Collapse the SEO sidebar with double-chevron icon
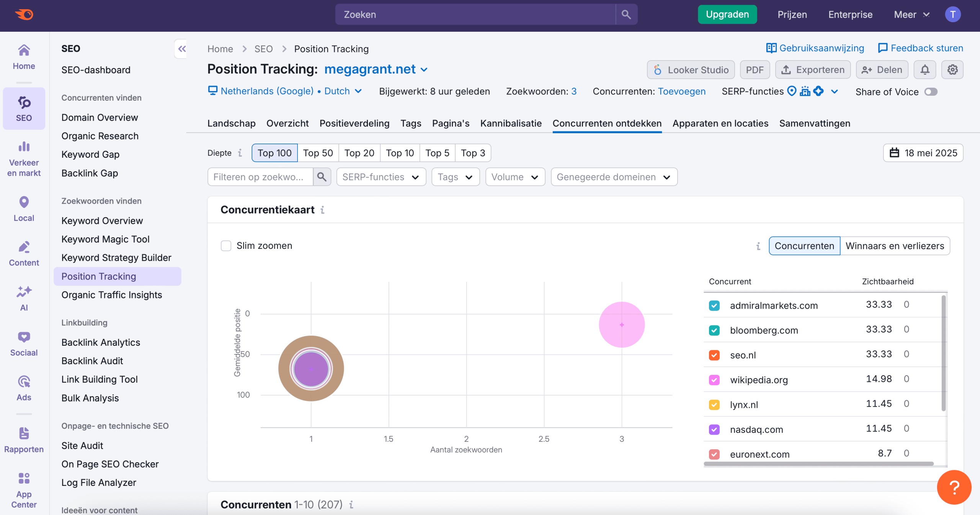 (x=181, y=49)
